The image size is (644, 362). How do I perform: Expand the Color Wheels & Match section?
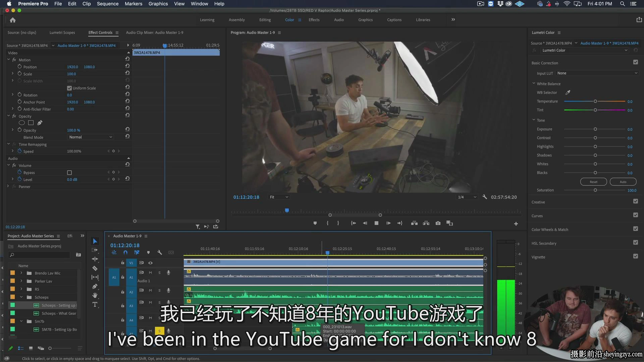[x=550, y=230]
